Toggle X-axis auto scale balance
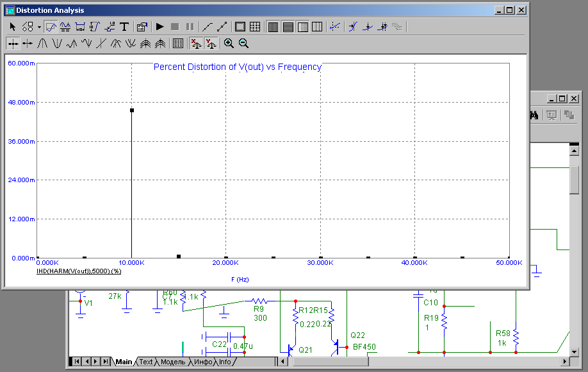This screenshot has width=588, height=372. (x=196, y=44)
